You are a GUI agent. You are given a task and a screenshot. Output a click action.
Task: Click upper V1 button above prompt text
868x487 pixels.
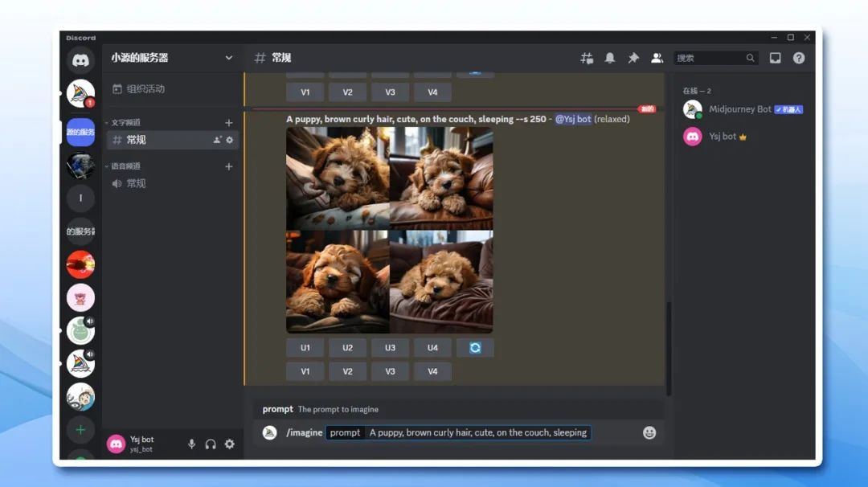pos(305,92)
